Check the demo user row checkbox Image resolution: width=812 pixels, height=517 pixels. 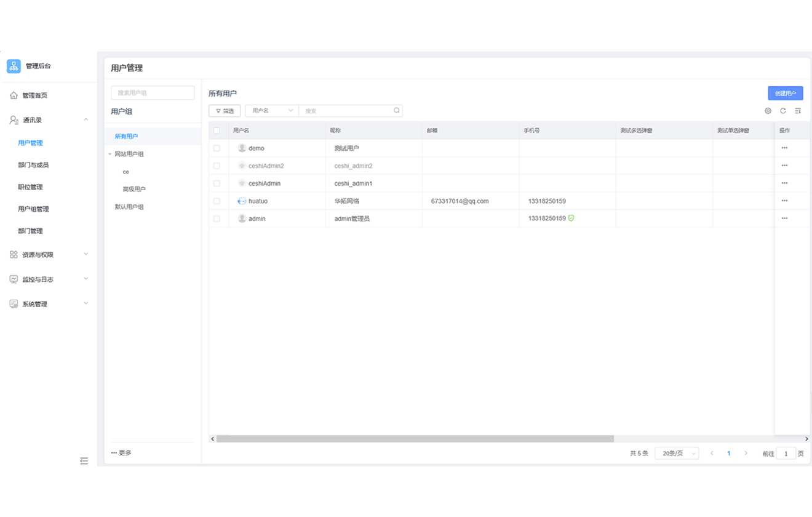(x=217, y=148)
